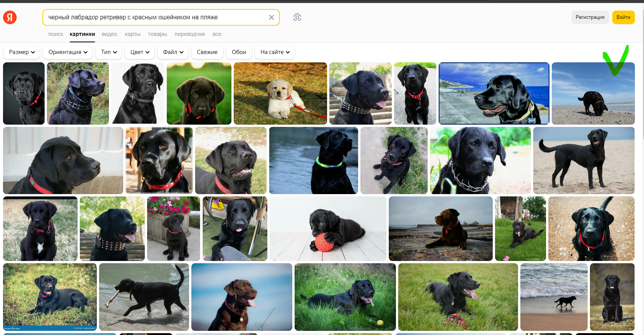The height and width of the screenshot is (335, 644).
Task: Open brown puppy on green background thumbnail
Action: [x=199, y=93]
